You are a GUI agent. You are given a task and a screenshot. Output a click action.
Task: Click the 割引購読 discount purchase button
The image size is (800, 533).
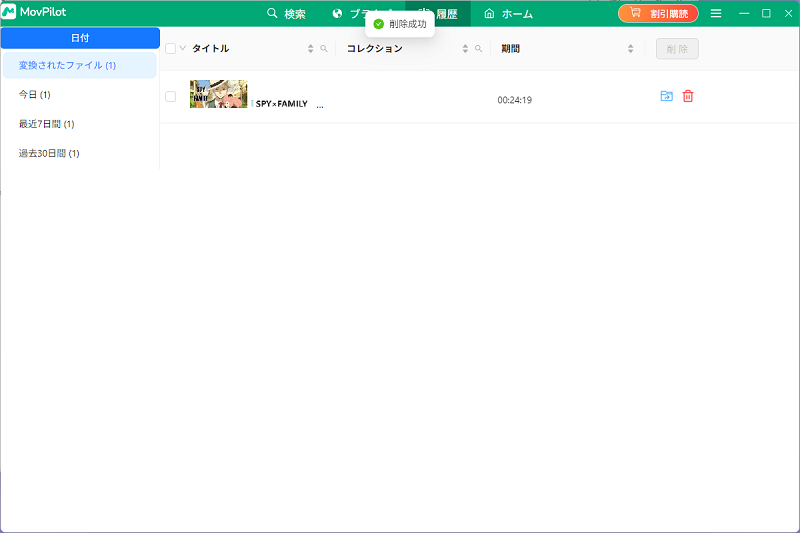(x=658, y=14)
